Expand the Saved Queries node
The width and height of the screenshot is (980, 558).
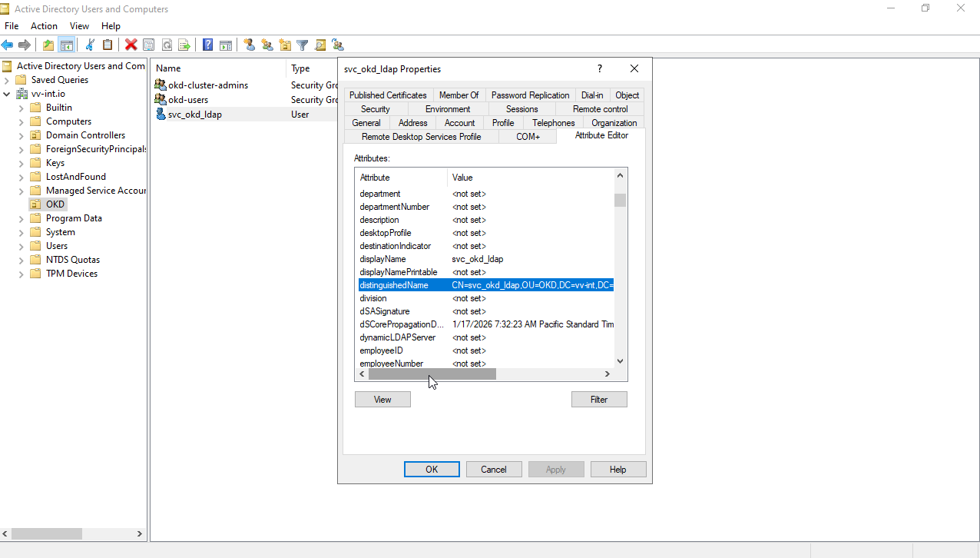click(x=7, y=80)
